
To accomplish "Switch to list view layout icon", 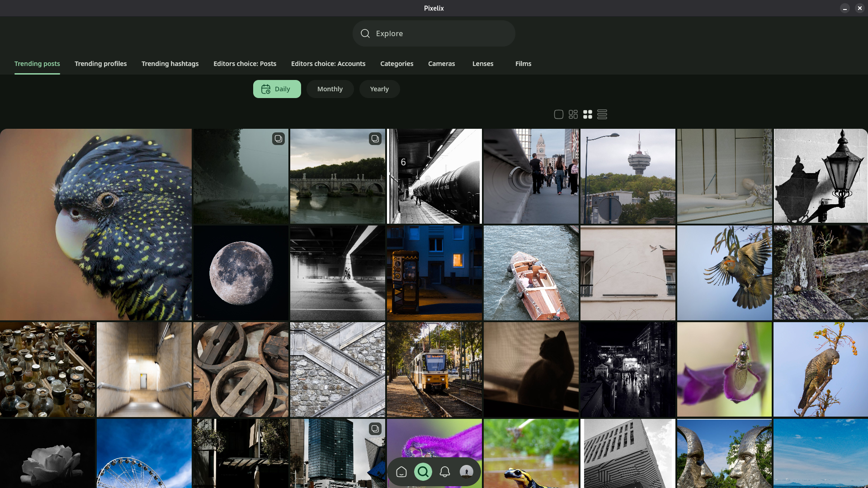I will (602, 114).
